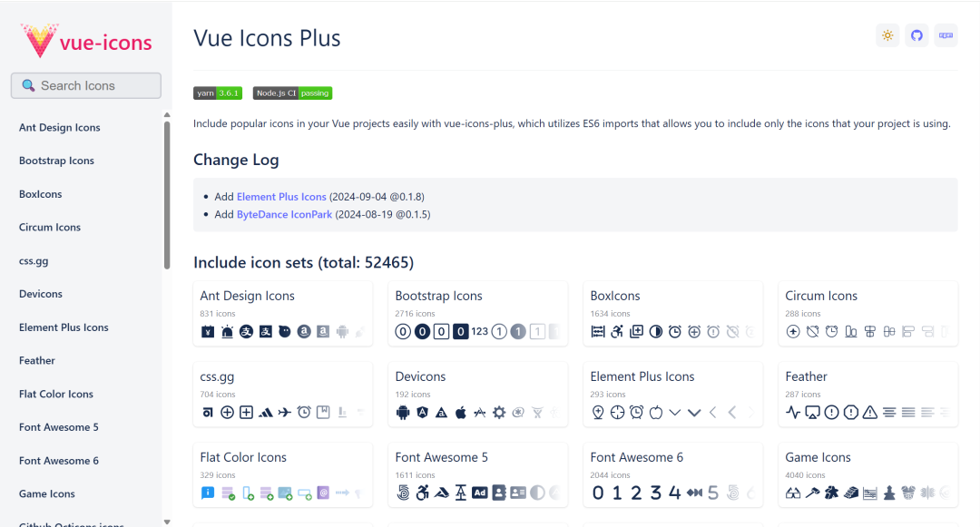Image resolution: width=980 pixels, height=527 pixels.
Task: Click the half-circle adjust icon in BoxIcons card
Action: [656, 332]
